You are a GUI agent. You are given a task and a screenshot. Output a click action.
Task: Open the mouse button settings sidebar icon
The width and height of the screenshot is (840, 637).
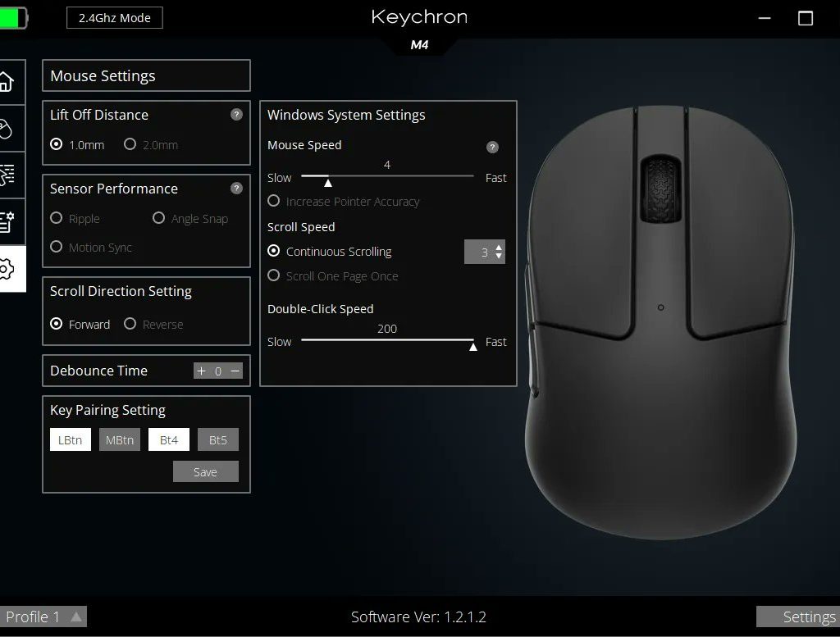[7, 130]
